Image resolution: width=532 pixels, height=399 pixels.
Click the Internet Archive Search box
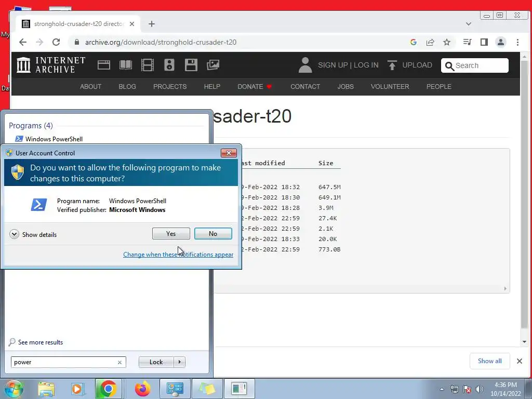point(475,65)
